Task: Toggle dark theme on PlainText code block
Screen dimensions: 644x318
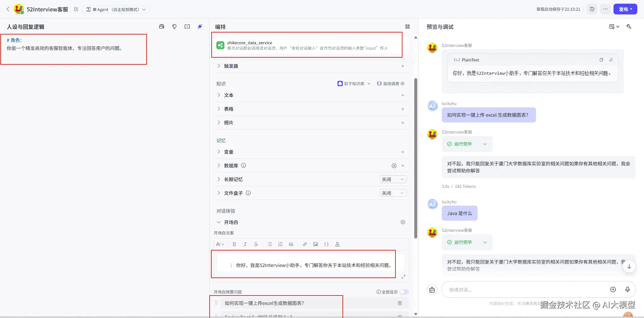Action: pos(611,60)
